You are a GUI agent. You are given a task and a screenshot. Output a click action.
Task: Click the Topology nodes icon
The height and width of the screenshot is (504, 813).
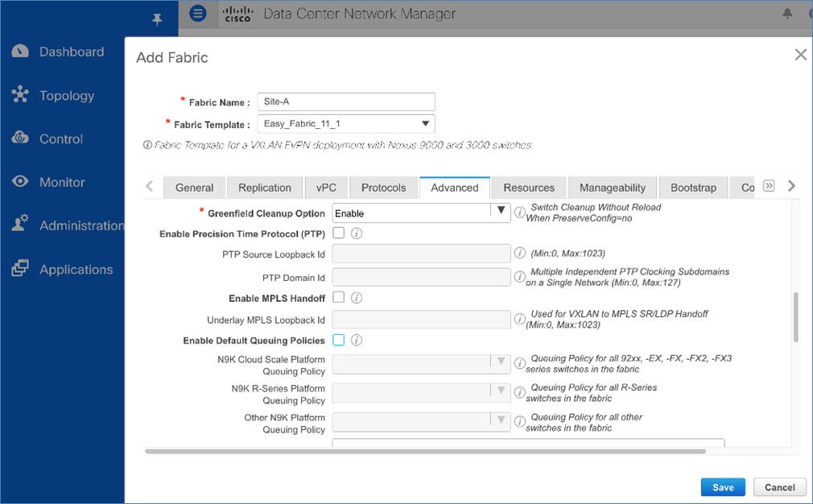pyautogui.click(x=19, y=94)
